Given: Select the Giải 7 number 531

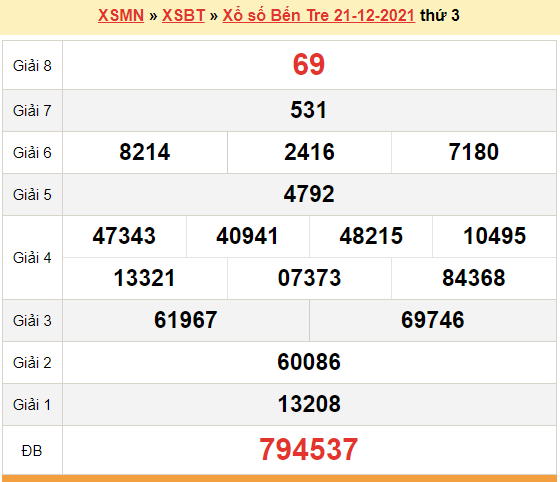Looking at the screenshot, I should click(x=309, y=110).
